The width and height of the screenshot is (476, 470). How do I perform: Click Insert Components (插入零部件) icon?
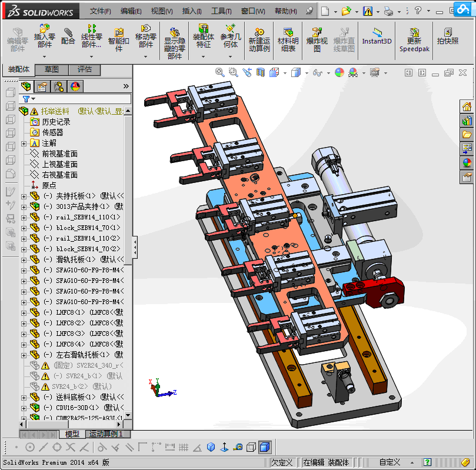click(x=44, y=36)
